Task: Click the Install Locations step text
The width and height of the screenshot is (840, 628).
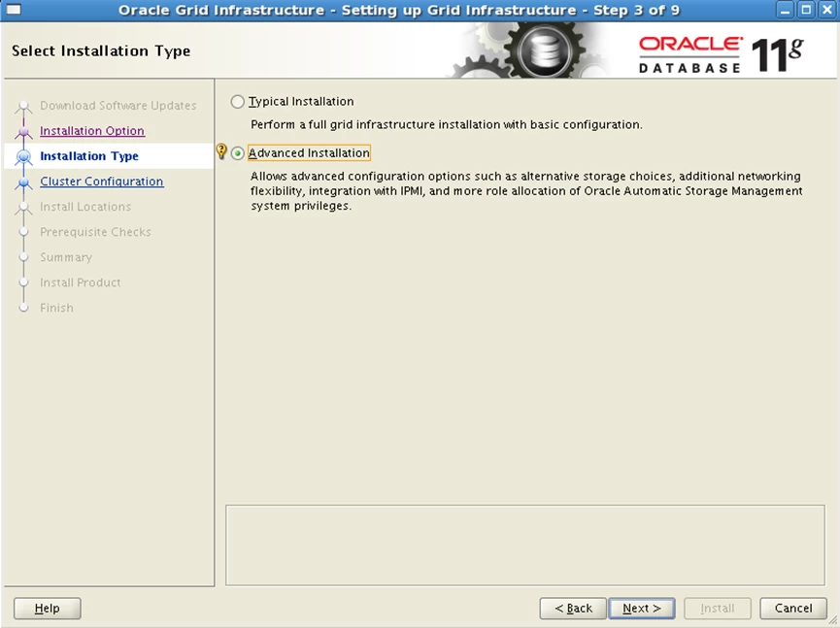Action: pos(85,207)
